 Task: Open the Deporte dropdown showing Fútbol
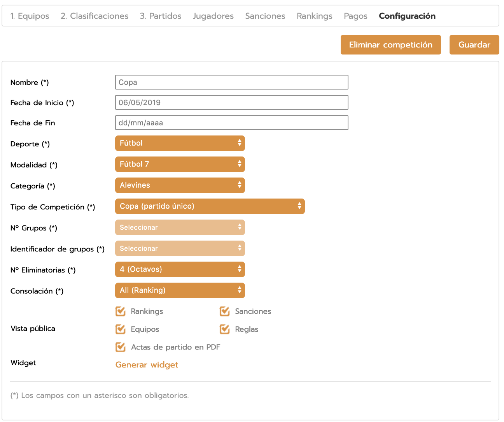point(180,143)
